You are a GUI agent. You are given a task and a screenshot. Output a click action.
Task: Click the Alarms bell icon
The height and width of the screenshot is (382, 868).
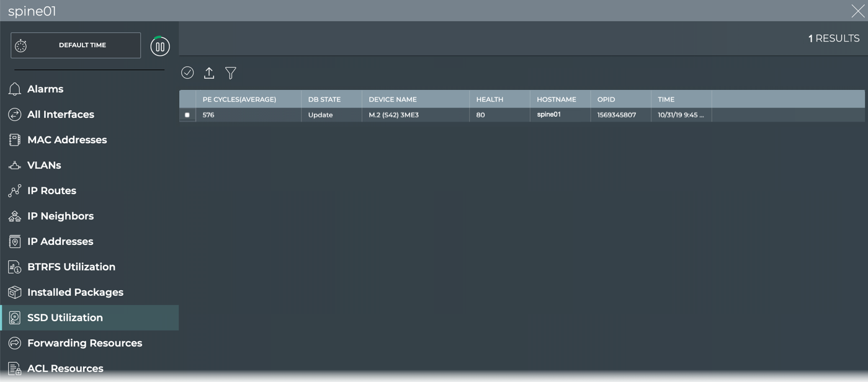[15, 89]
